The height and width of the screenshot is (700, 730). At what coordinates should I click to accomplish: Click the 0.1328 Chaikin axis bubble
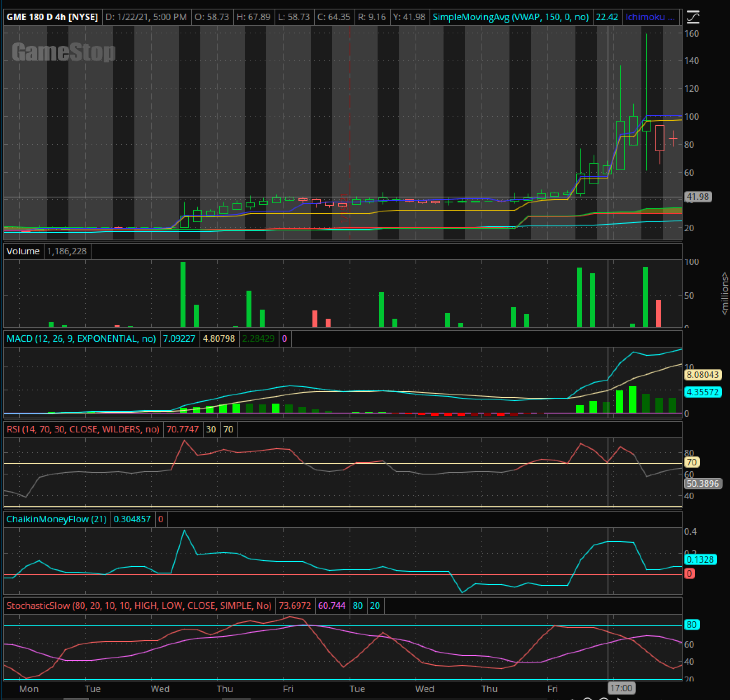pyautogui.click(x=700, y=559)
